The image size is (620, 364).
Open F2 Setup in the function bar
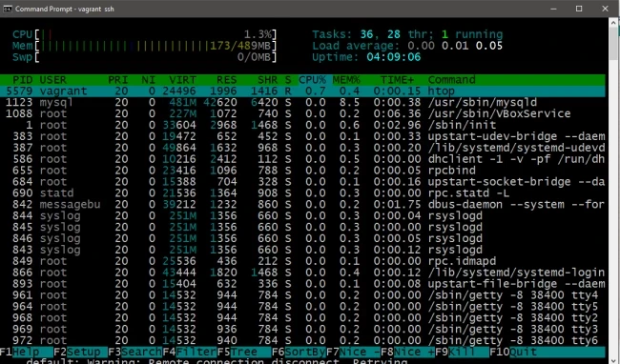tap(80, 352)
